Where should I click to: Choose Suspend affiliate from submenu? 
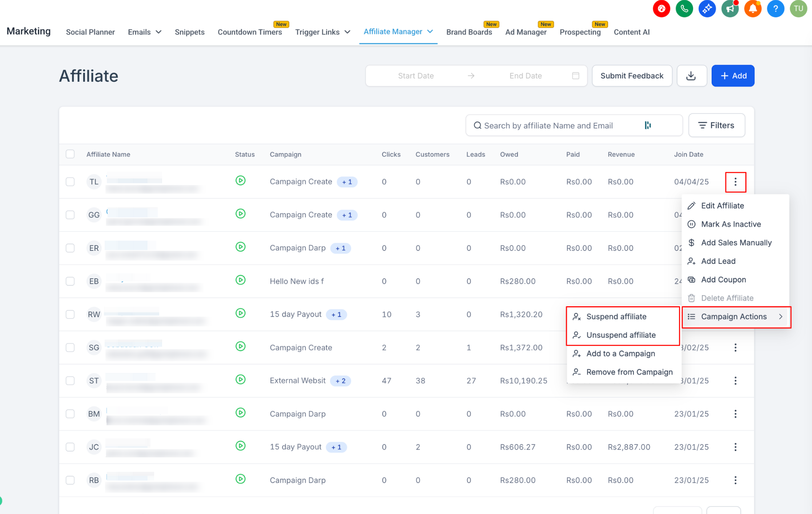616,317
